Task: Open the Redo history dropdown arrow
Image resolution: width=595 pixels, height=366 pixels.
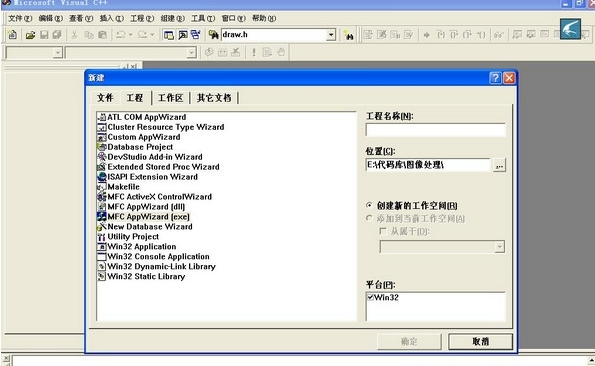Action: tap(152, 35)
